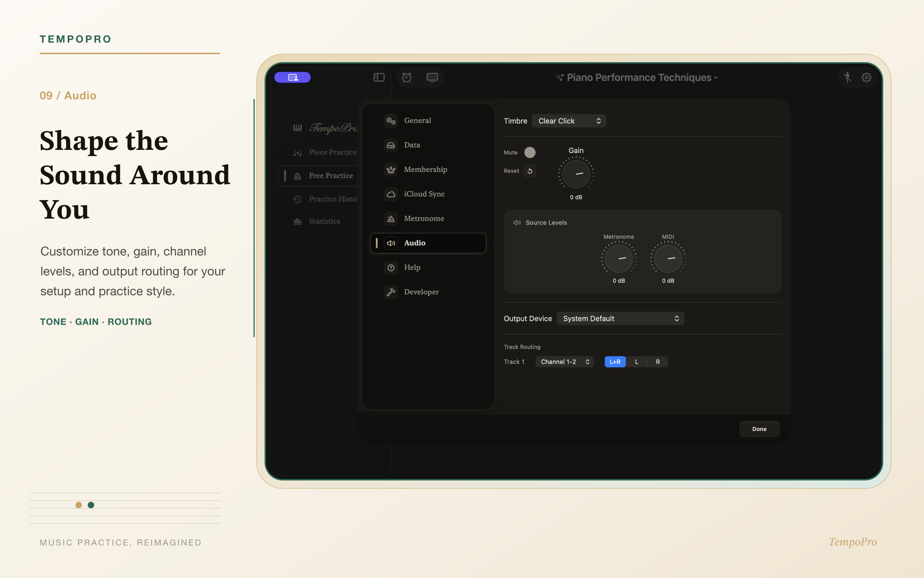
Task: Open the General settings tab
Action: point(428,121)
